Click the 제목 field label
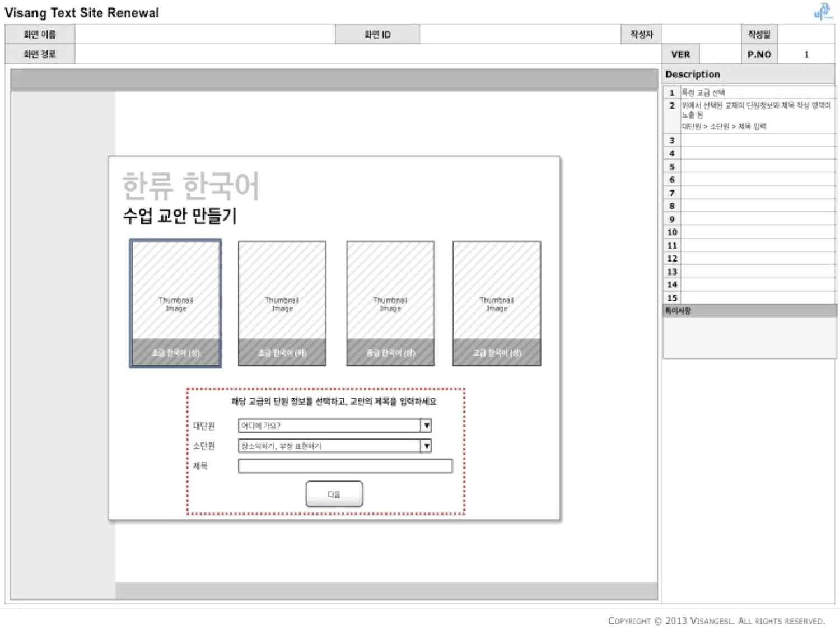This screenshot has width=840, height=630. (200, 466)
